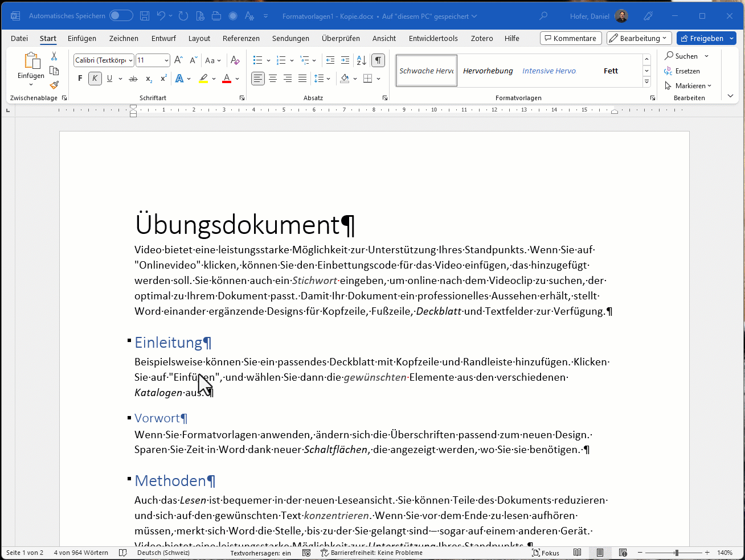Image resolution: width=745 pixels, height=560 pixels.
Task: Click the zoom slider in status bar
Action: click(x=676, y=553)
